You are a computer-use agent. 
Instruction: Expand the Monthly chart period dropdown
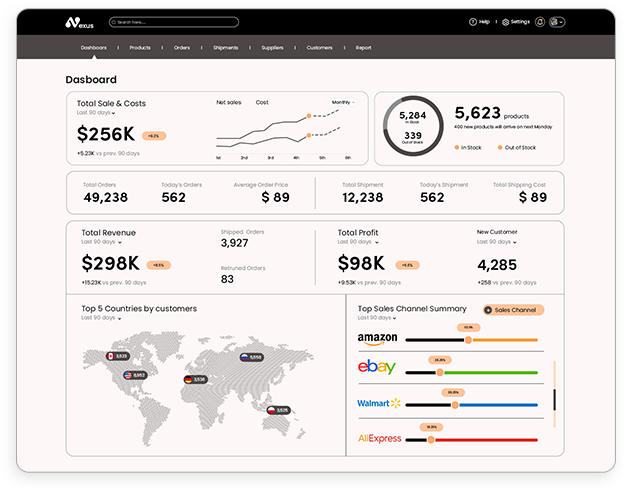(343, 102)
